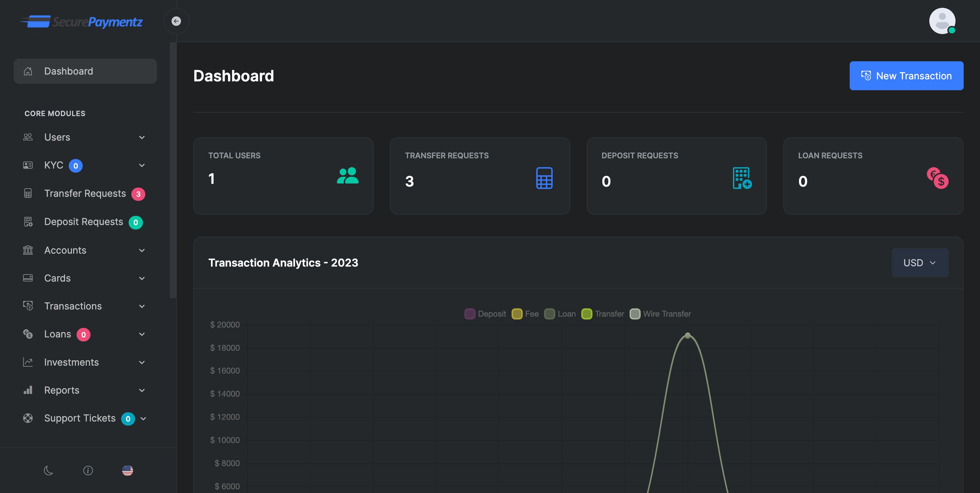Click the SecurePaymentz logo
The height and width of the screenshot is (493, 980).
(x=81, y=22)
